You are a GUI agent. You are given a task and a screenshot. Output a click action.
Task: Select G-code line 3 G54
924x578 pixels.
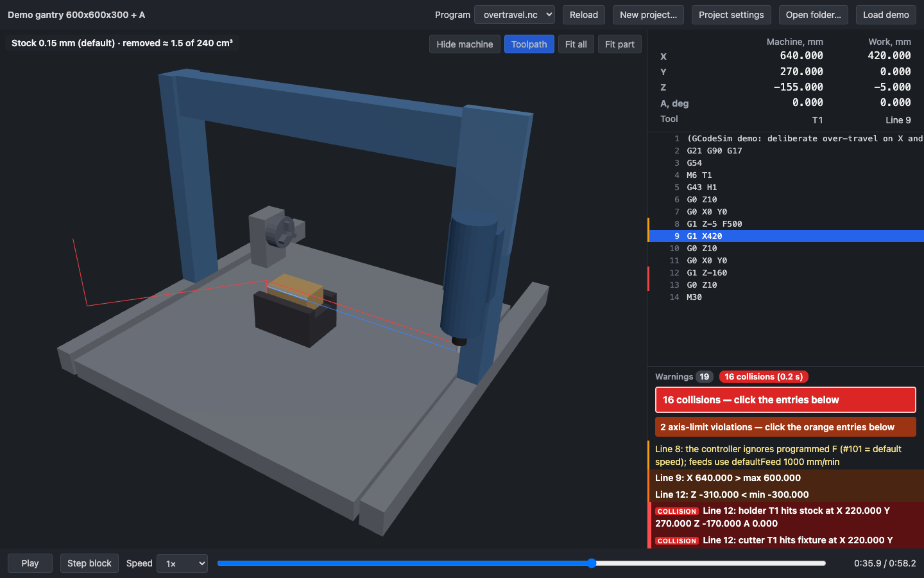(x=786, y=163)
